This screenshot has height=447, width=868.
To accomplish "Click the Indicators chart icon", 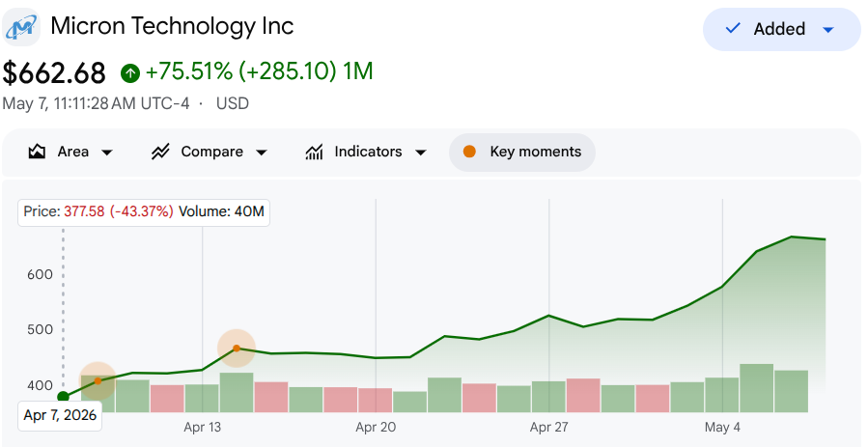I will tap(314, 152).
